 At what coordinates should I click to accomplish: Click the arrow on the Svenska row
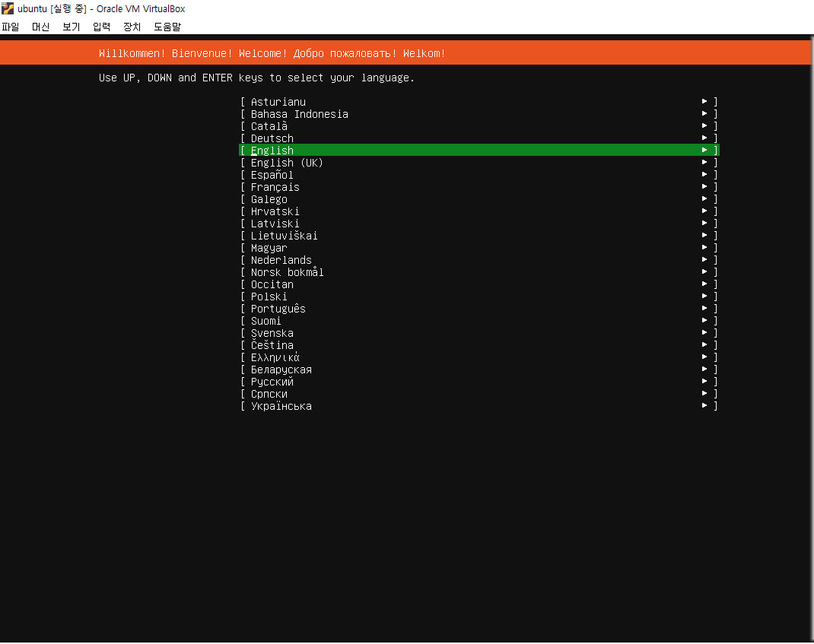click(704, 332)
